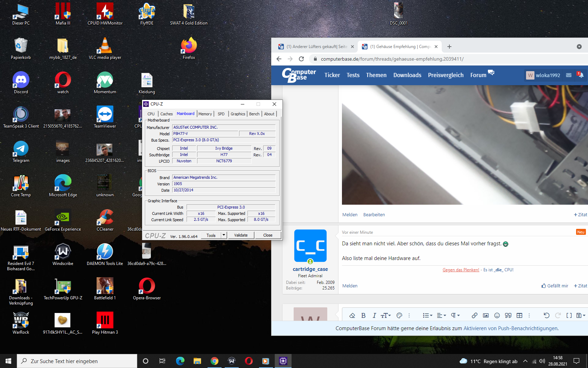Select the TeamSpeak 3 Client icon
The height and width of the screenshot is (368, 588).
click(x=21, y=117)
